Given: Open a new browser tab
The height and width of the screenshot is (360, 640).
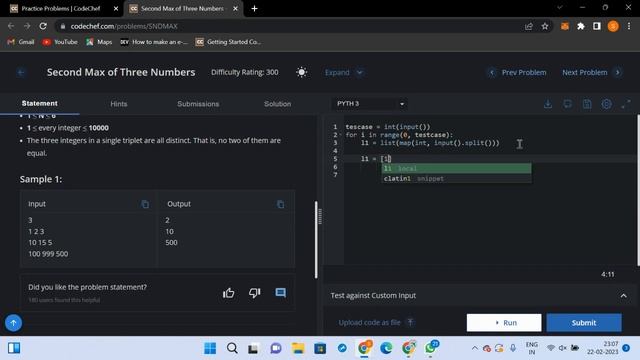Looking at the screenshot, I should coord(254,9).
